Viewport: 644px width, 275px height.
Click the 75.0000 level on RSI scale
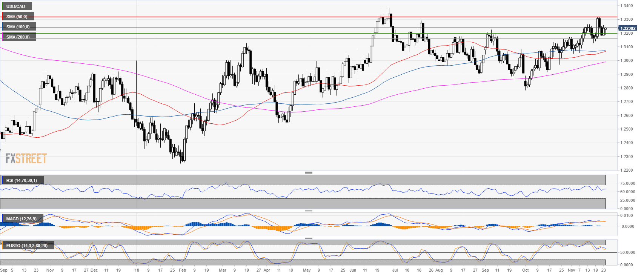(627, 184)
